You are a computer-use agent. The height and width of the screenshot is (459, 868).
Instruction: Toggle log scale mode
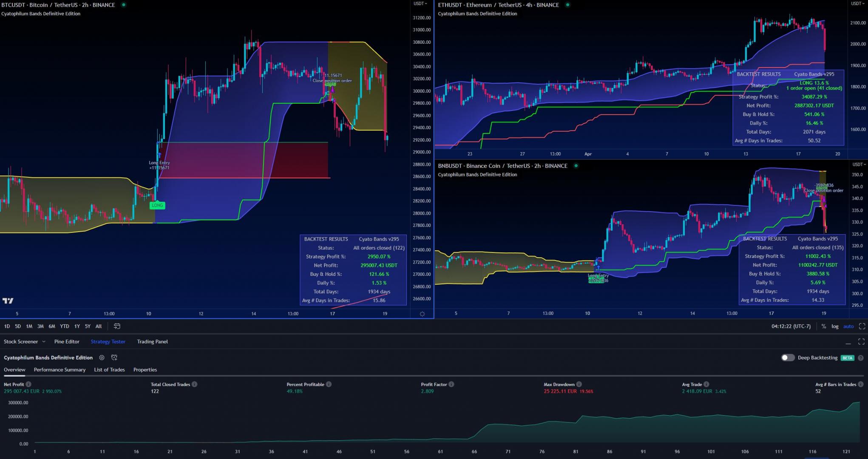tap(835, 326)
